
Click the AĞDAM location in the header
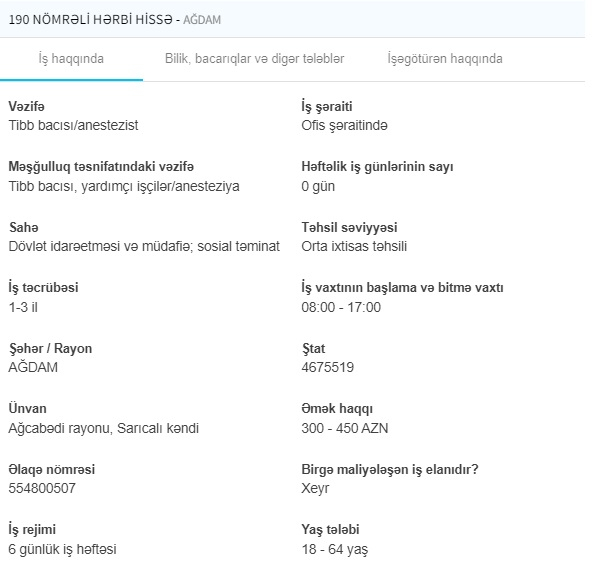tap(202, 19)
